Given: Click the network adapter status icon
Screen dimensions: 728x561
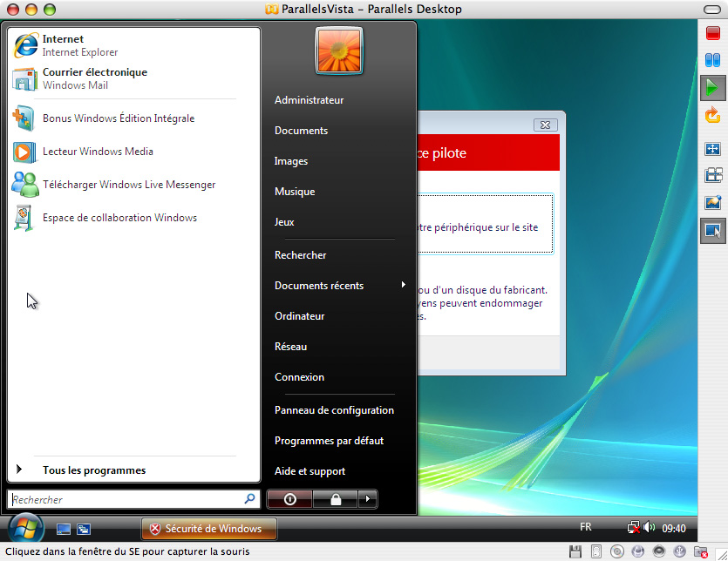Looking at the screenshot, I should (x=638, y=551).
